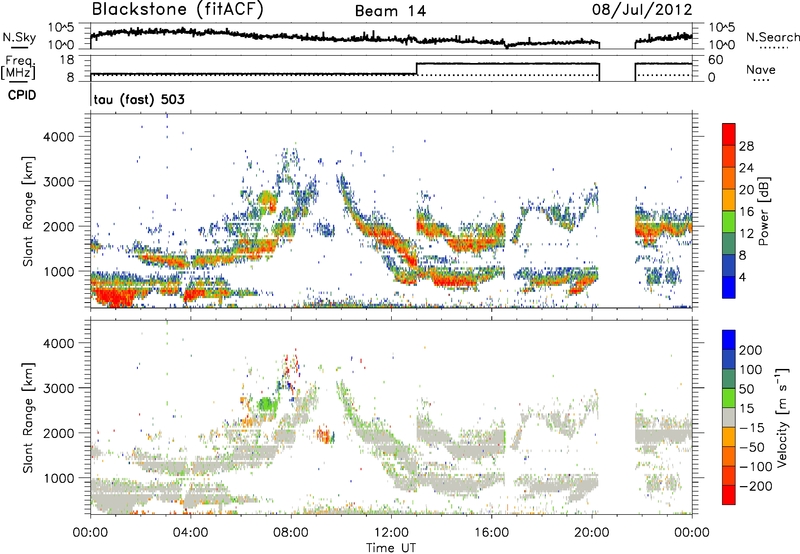Pick the light green 12–16 dB Power segment
Viewport: 800px width, 554px height.
[x=729, y=222]
